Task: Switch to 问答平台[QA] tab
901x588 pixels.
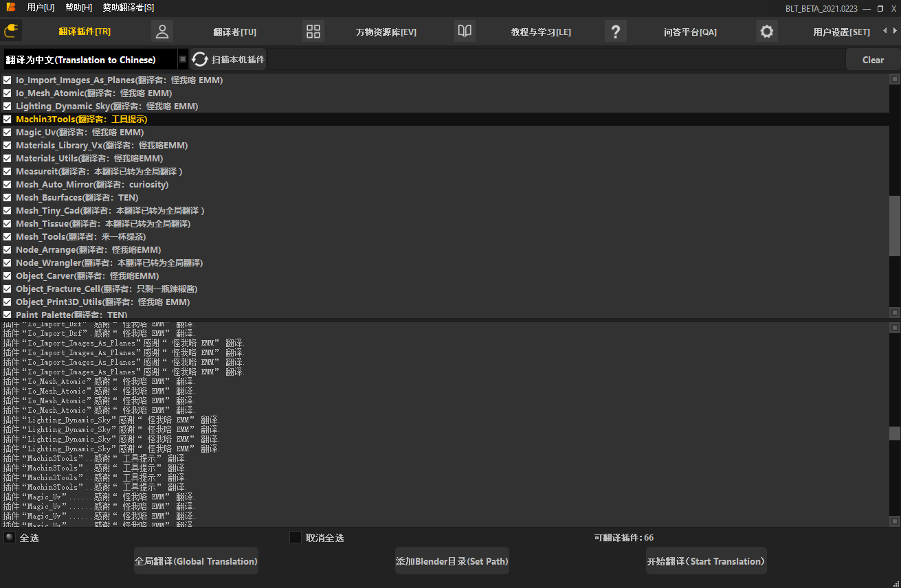Action: [690, 32]
